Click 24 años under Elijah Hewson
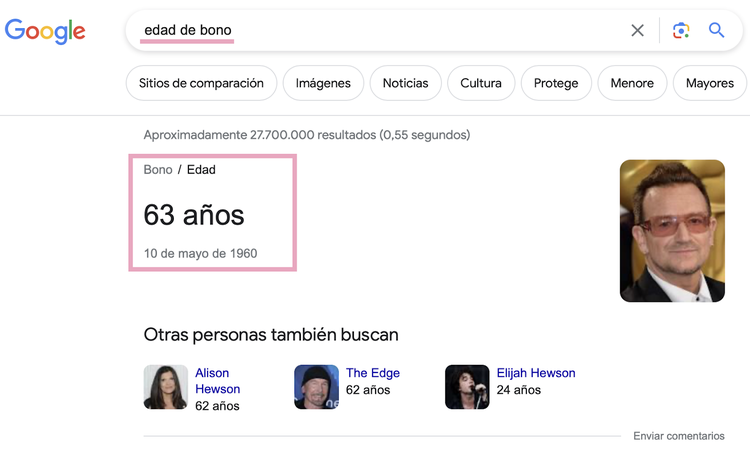Viewport: 750px width, 453px height. pos(518,390)
